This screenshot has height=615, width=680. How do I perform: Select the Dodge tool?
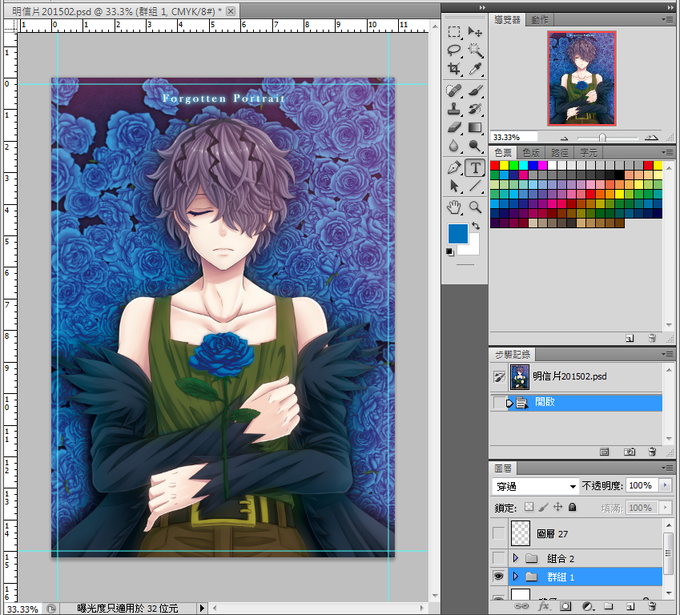coord(475,146)
